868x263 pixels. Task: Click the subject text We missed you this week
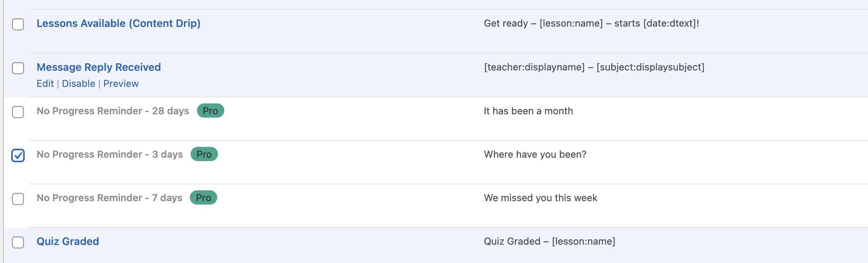[x=541, y=198]
